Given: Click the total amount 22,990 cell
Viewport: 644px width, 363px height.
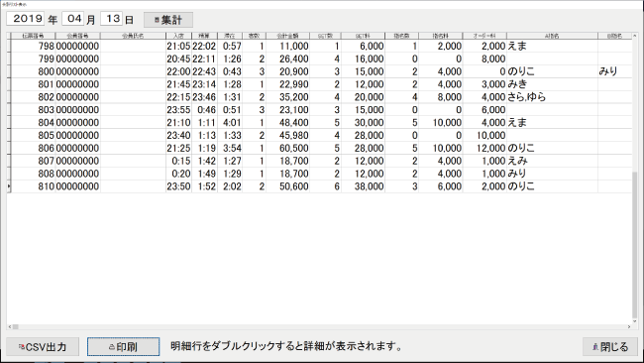Looking at the screenshot, I should 288,84.
